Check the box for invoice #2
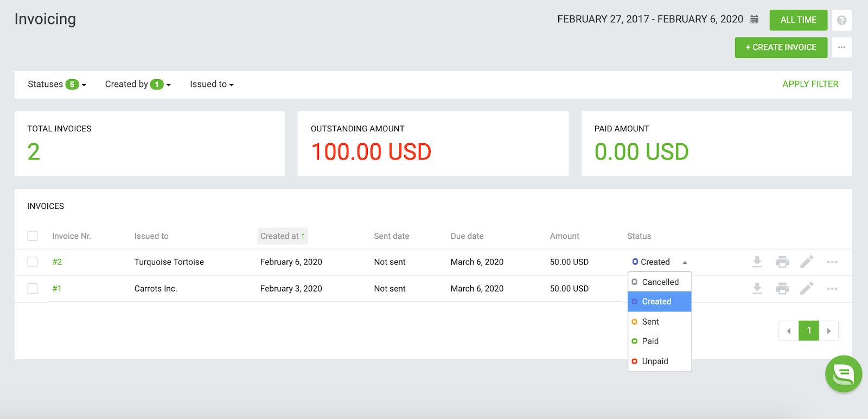The width and height of the screenshot is (868, 419). (x=33, y=262)
